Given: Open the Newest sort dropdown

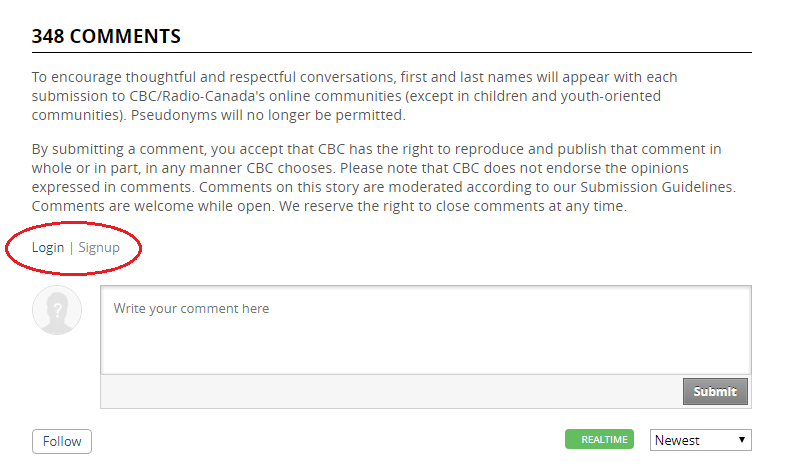Looking at the screenshot, I should [701, 440].
